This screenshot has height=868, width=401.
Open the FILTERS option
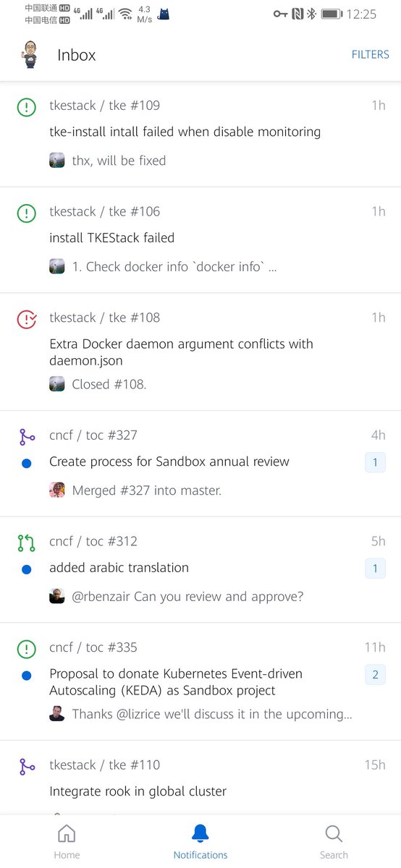[371, 54]
